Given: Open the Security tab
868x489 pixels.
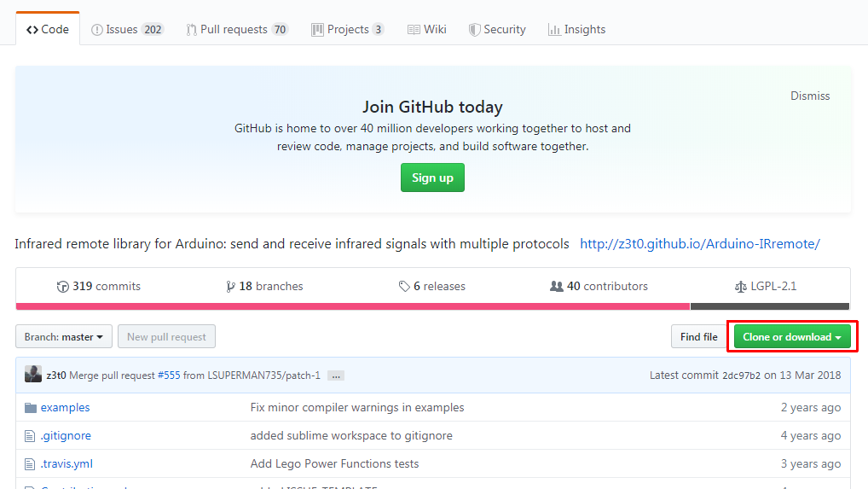Looking at the screenshot, I should 497,29.
